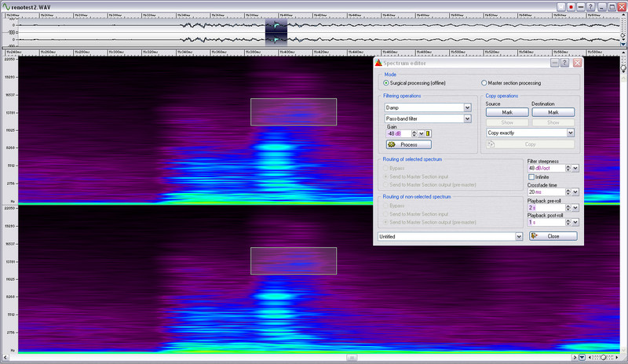This screenshot has height=364, width=628.
Task: Select Surgical processing (offline) mode
Action: (414, 83)
